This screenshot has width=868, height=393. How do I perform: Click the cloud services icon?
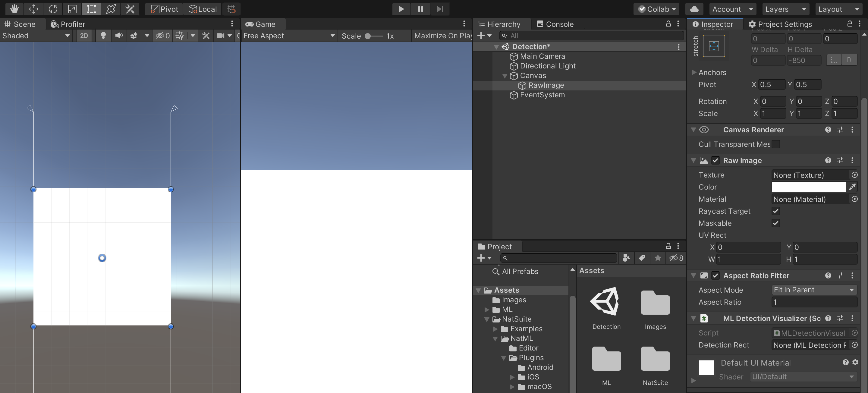694,9
